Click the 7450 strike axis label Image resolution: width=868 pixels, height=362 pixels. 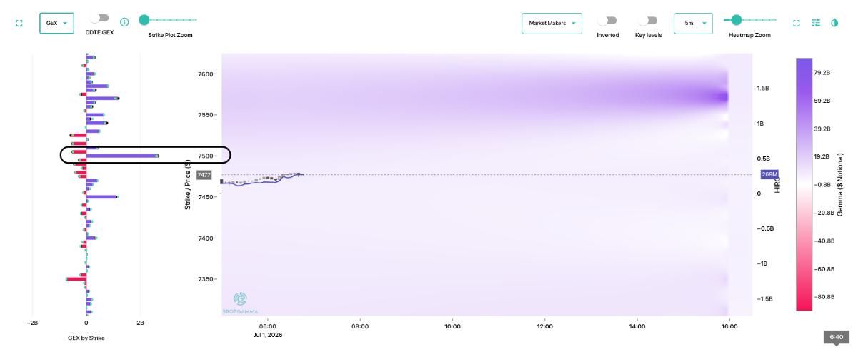[x=205, y=197]
